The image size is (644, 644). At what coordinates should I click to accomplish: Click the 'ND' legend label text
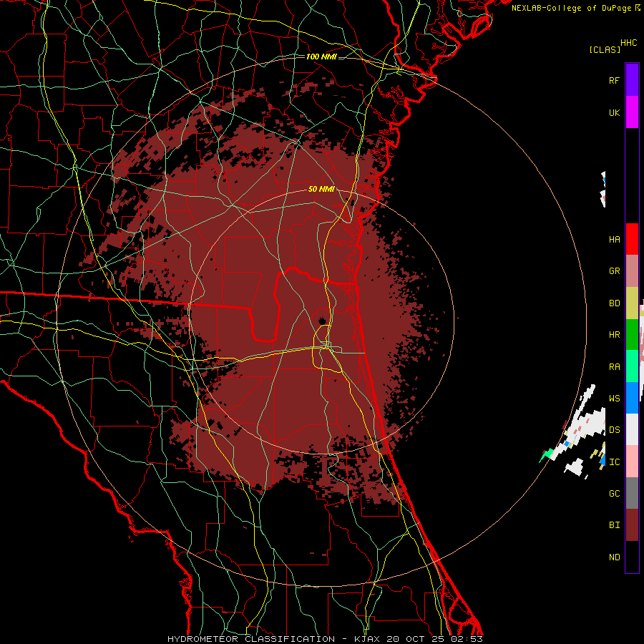click(x=614, y=557)
